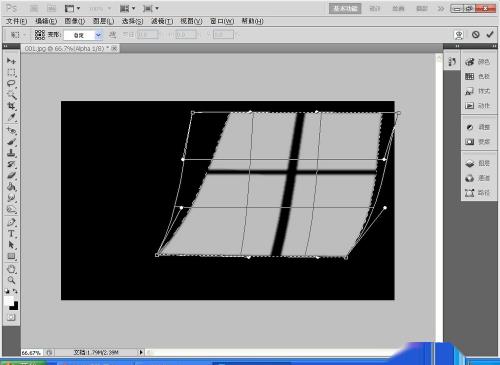The height and width of the screenshot is (365, 500).
Task: Close the 001.jpg document tab
Action: pos(114,49)
